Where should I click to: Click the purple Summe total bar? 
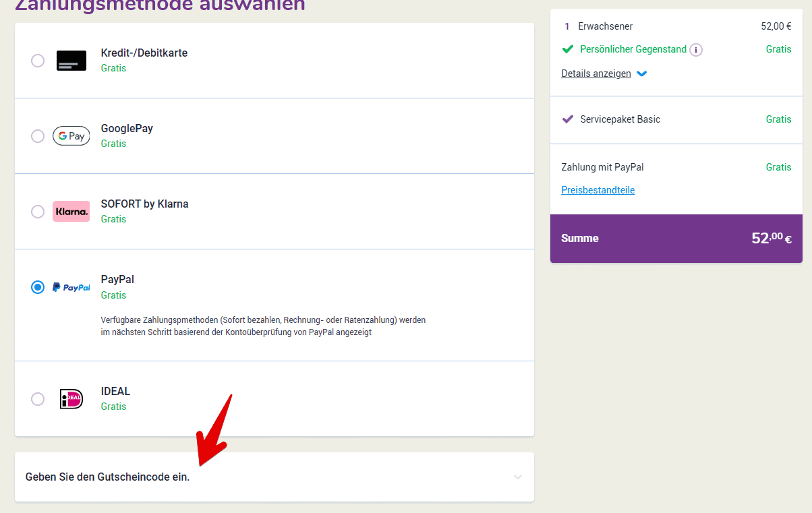click(x=676, y=239)
